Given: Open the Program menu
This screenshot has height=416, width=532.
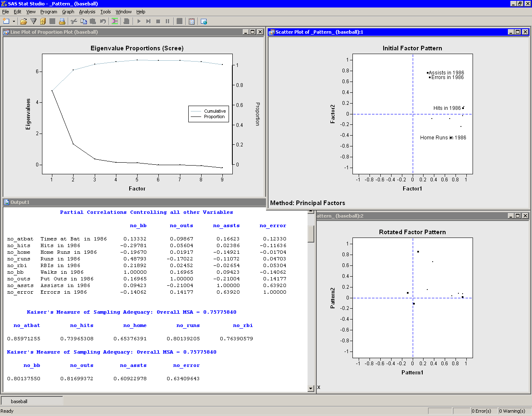Looking at the screenshot, I should pos(49,12).
